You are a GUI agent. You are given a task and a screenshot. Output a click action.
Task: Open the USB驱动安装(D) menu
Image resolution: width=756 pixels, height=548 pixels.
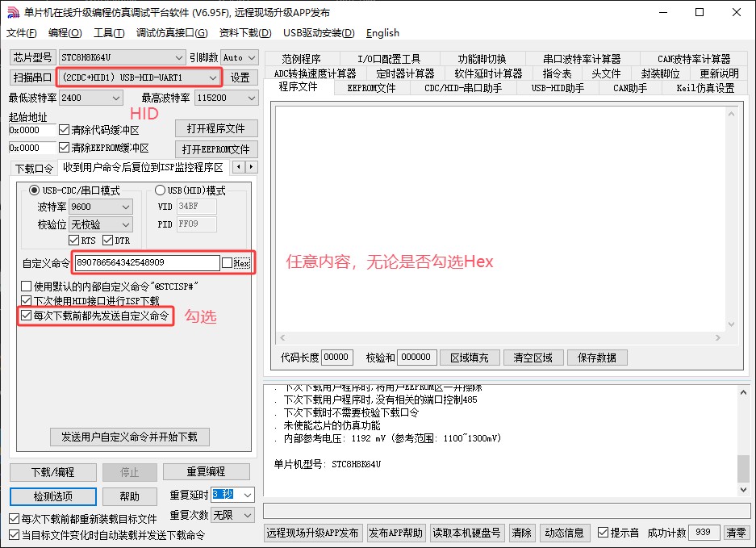[x=319, y=33]
